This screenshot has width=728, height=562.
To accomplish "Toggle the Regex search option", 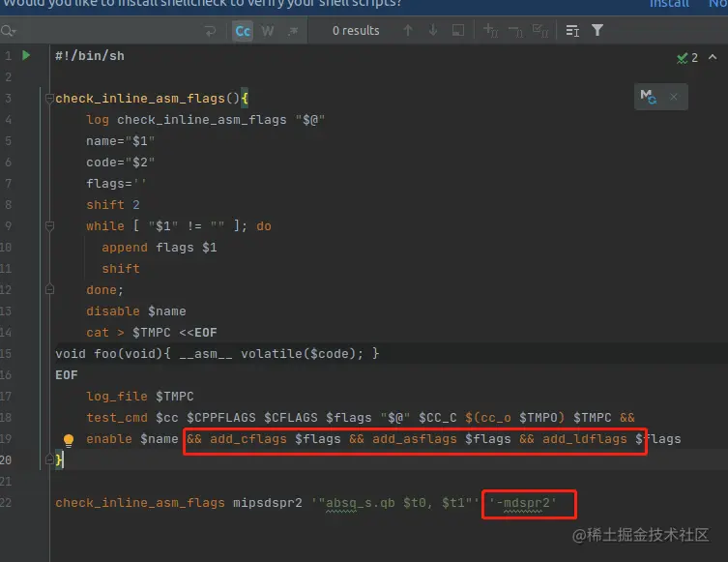I will pyautogui.click(x=293, y=31).
